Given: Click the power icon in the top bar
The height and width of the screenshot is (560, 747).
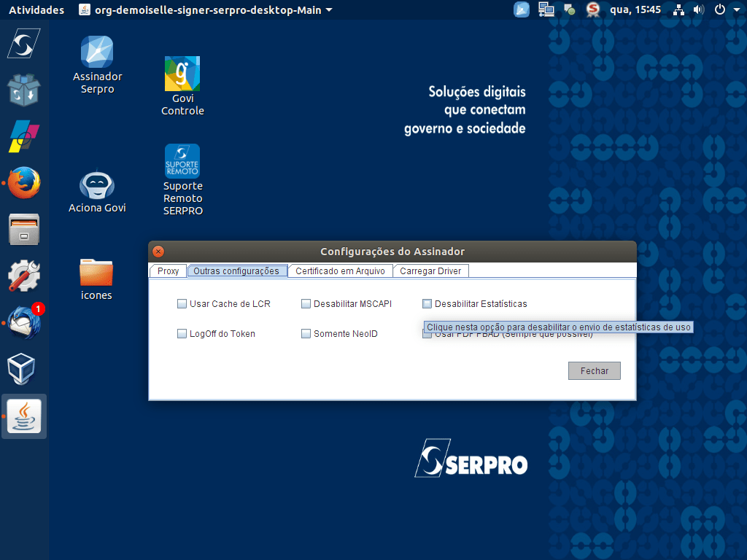Looking at the screenshot, I should pyautogui.click(x=720, y=9).
